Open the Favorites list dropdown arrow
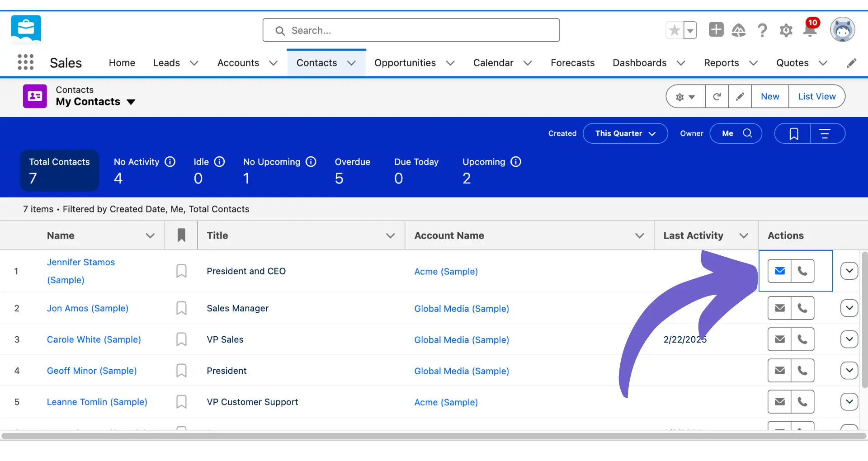The image size is (868, 461). click(x=690, y=30)
